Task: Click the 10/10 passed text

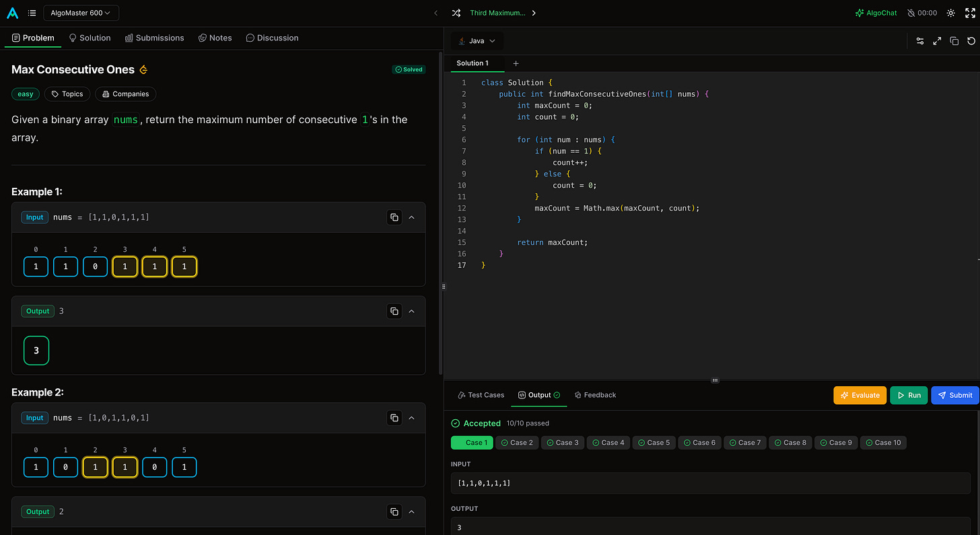Action: [528, 423]
